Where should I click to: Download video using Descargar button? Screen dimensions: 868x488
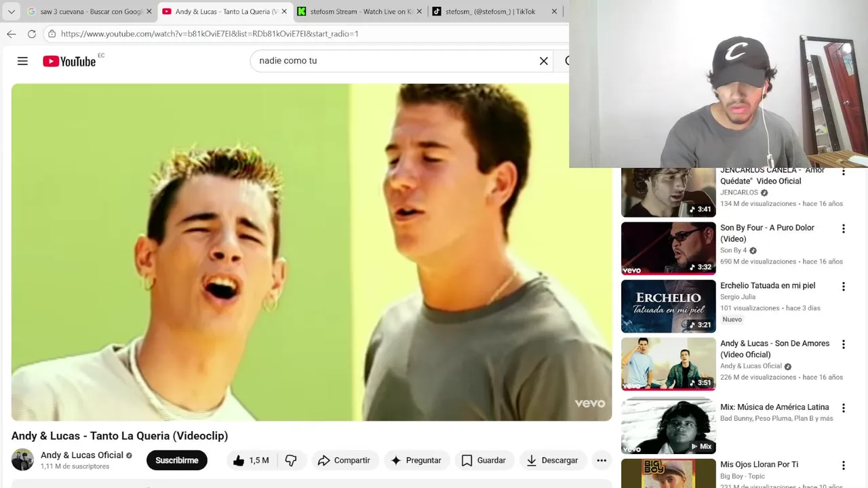(x=552, y=460)
